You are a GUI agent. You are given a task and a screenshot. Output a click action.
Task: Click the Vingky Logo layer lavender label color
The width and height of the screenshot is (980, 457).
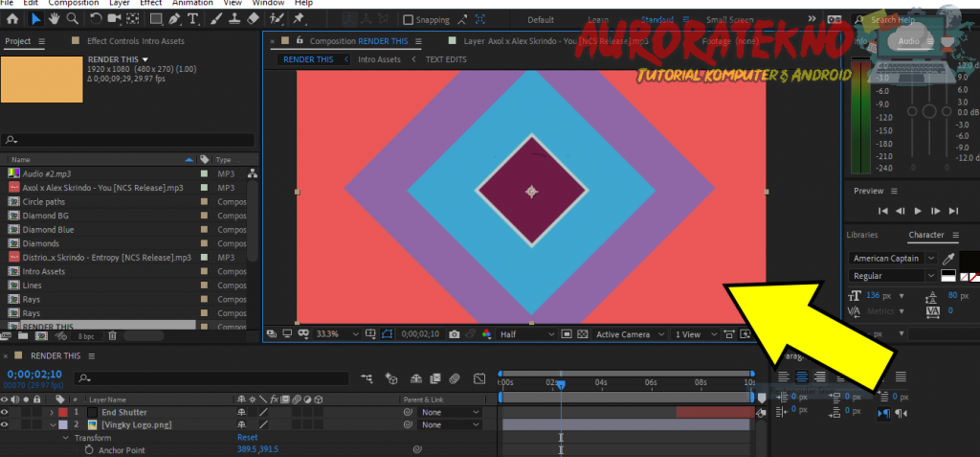62,425
